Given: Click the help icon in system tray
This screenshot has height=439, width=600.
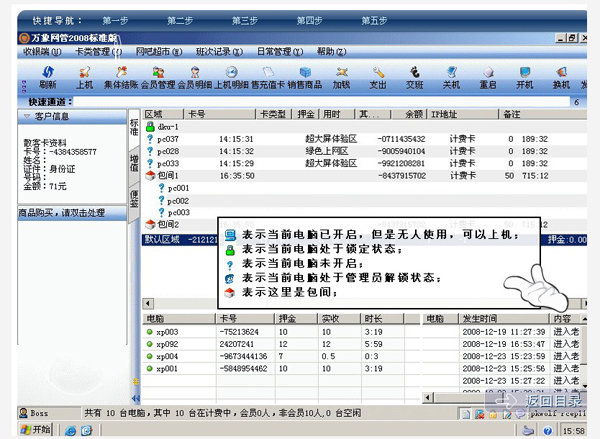Looking at the screenshot, I should coord(548,431).
